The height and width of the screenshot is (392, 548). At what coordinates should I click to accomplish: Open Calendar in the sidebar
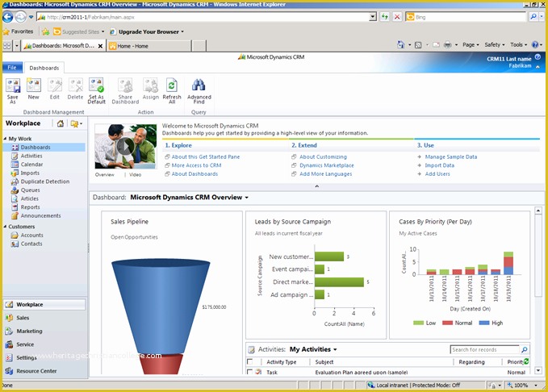(31, 165)
